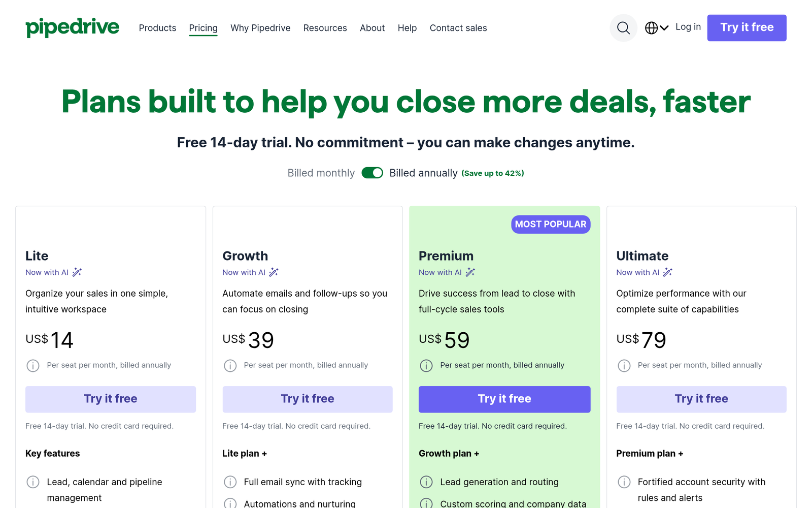Screen dimensions: 812x508
Task: Click the info icon next to Lead generation and routing
Action: point(426,482)
